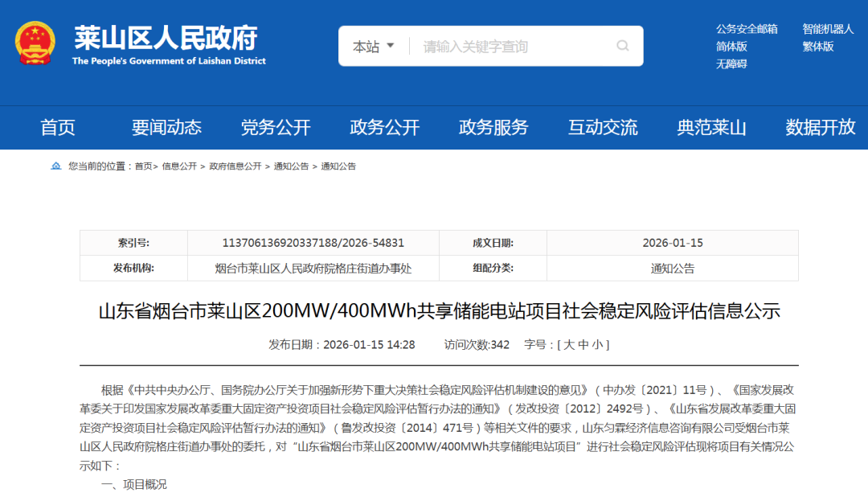
Task: Set font size to 大
Action: click(568, 345)
